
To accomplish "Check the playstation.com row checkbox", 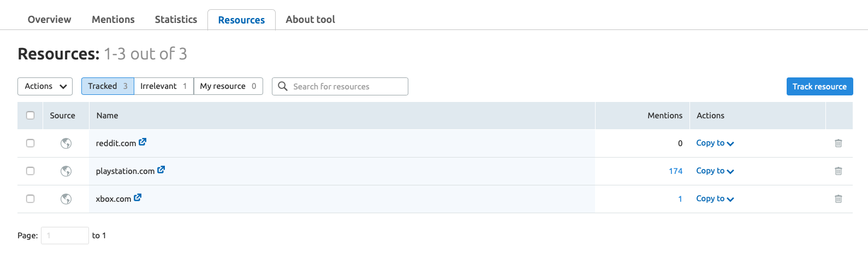I will (31, 171).
